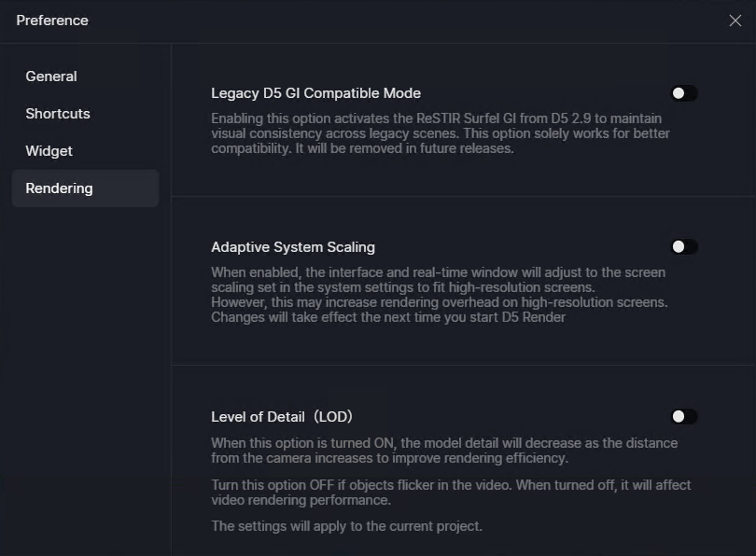Click the Preference window title

[x=52, y=21]
